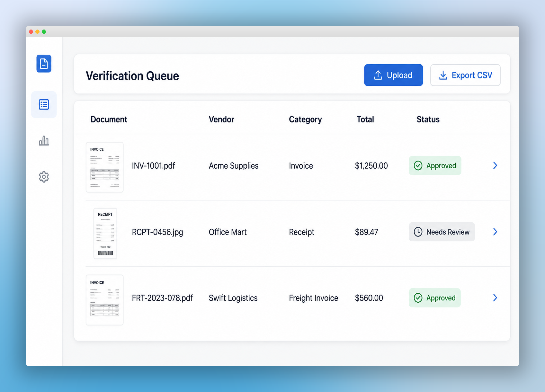Select the FRT-2023-078.pdf file name
The width and height of the screenshot is (545, 392).
click(162, 298)
